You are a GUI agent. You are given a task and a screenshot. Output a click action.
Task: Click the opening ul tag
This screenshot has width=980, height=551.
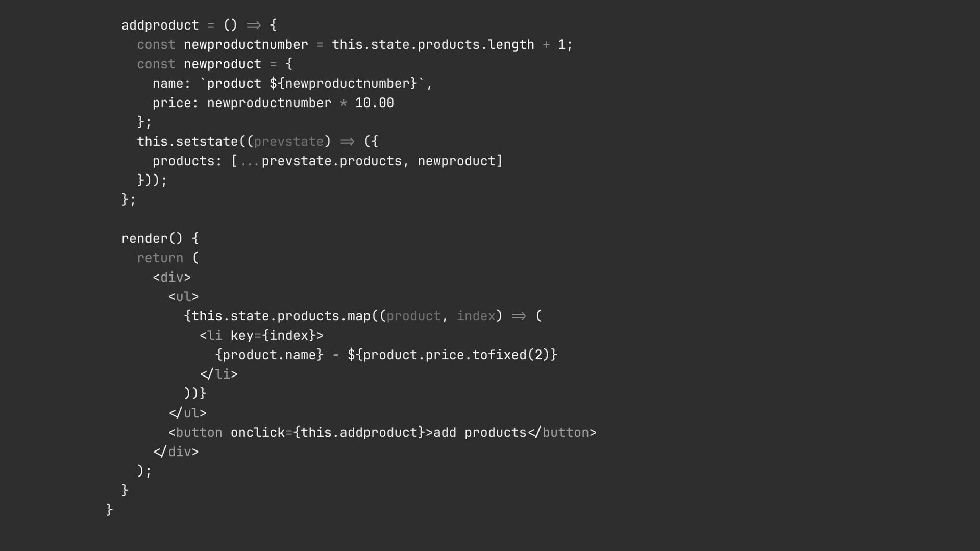click(183, 296)
